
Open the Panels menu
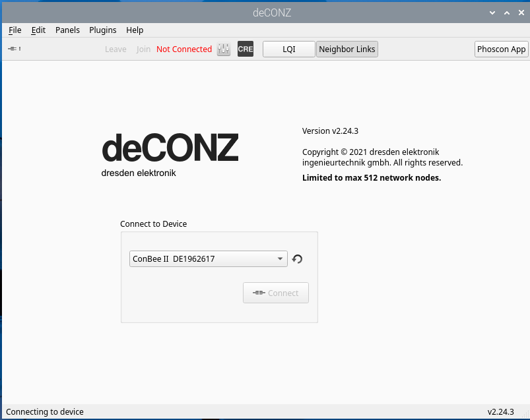tap(67, 30)
